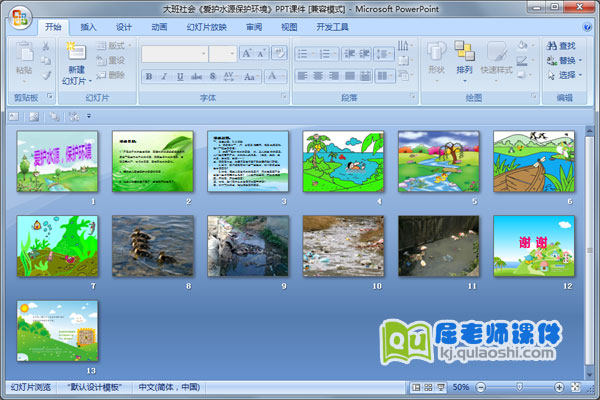The image size is (600, 400).
Task: Click the Grow Font icon
Action: (x=247, y=53)
